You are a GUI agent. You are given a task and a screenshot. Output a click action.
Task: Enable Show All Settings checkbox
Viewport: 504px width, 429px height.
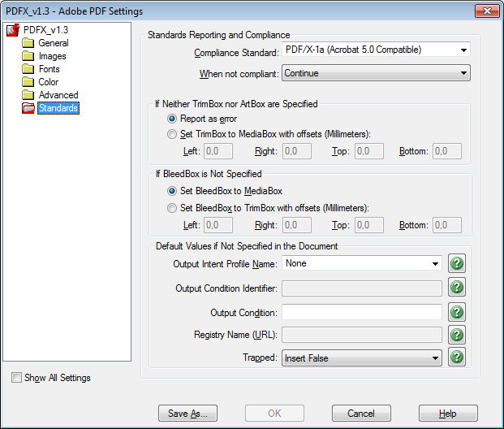pyautogui.click(x=16, y=377)
